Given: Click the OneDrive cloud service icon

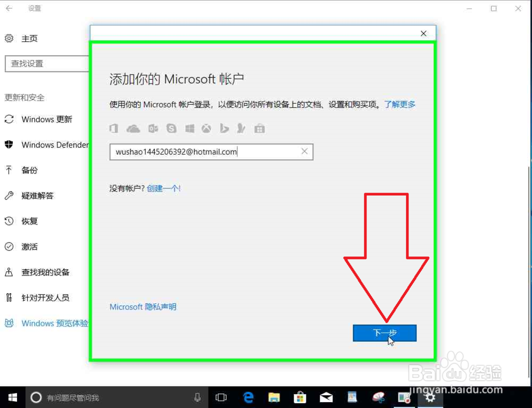Looking at the screenshot, I should tap(133, 129).
